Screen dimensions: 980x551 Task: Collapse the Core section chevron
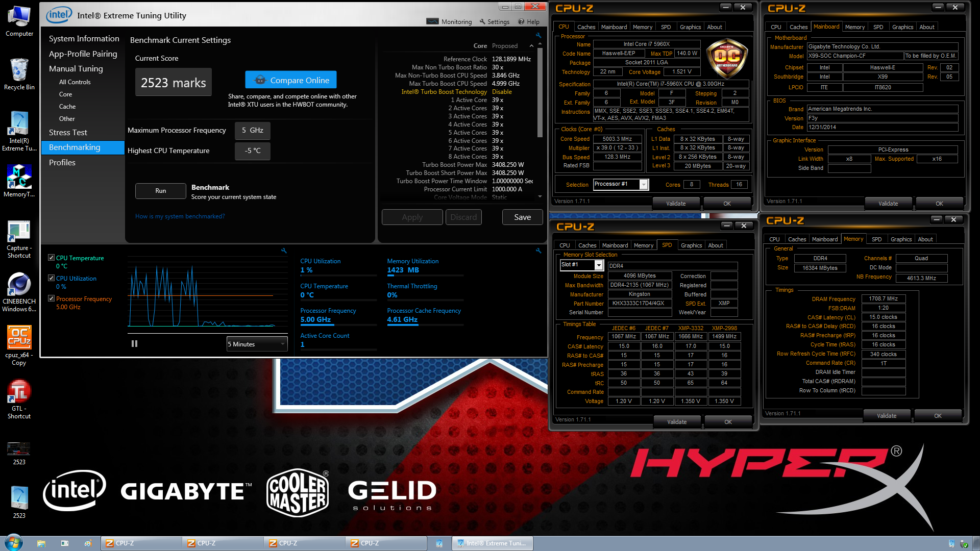pyautogui.click(x=531, y=46)
